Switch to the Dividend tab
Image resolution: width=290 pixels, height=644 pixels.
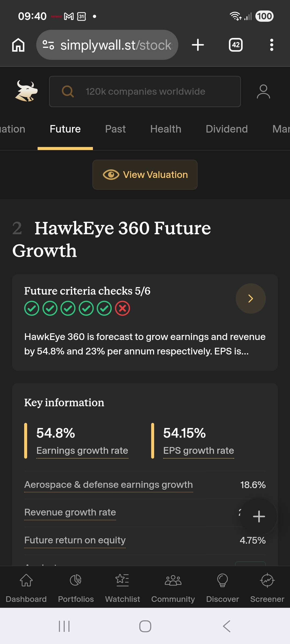click(x=227, y=129)
